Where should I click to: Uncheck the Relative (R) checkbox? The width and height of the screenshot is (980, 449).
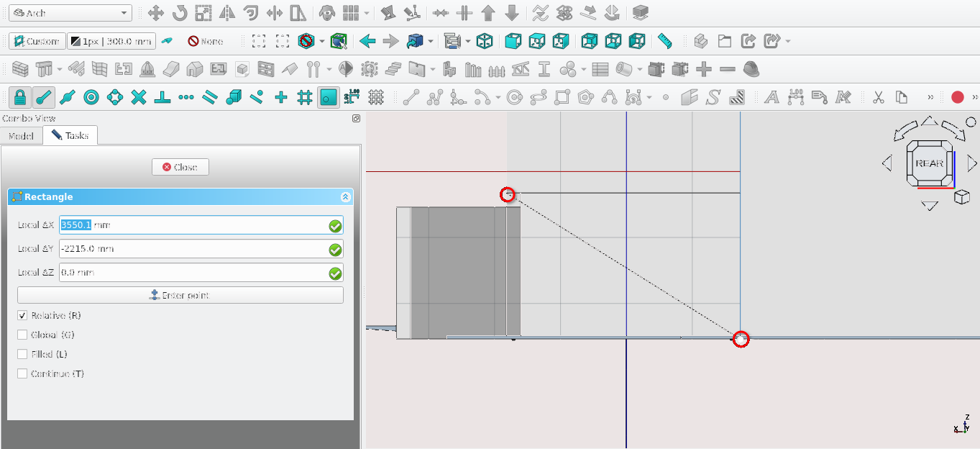22,316
